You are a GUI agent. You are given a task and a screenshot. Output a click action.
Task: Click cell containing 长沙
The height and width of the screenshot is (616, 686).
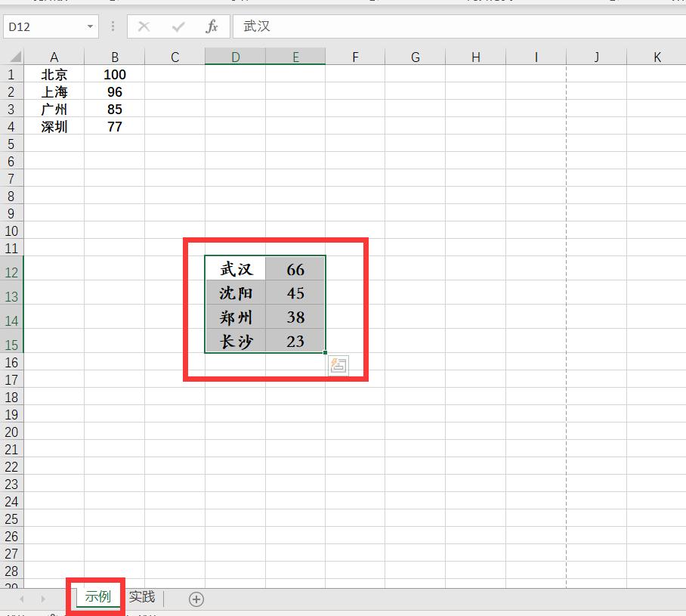tap(236, 341)
